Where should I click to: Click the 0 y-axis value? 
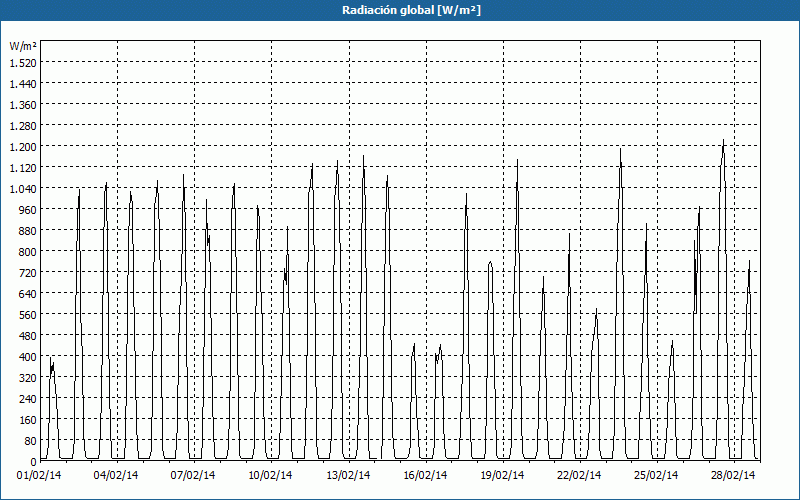(x=34, y=462)
